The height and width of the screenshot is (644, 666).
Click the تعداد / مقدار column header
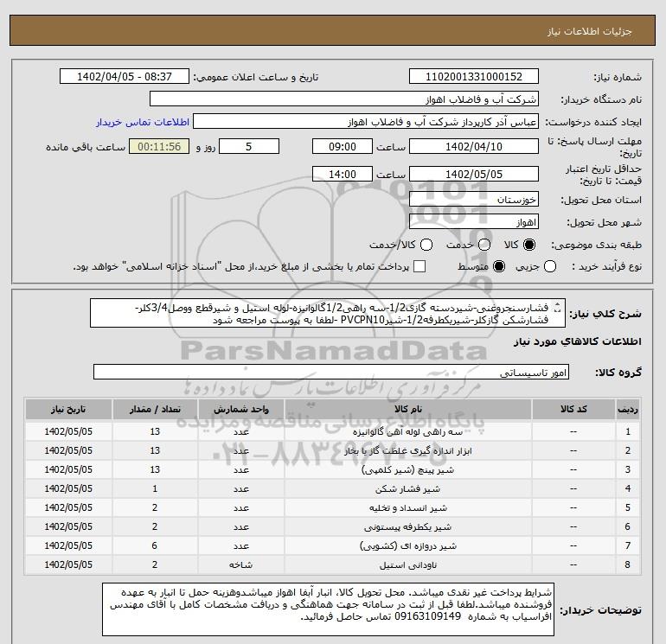[155, 409]
